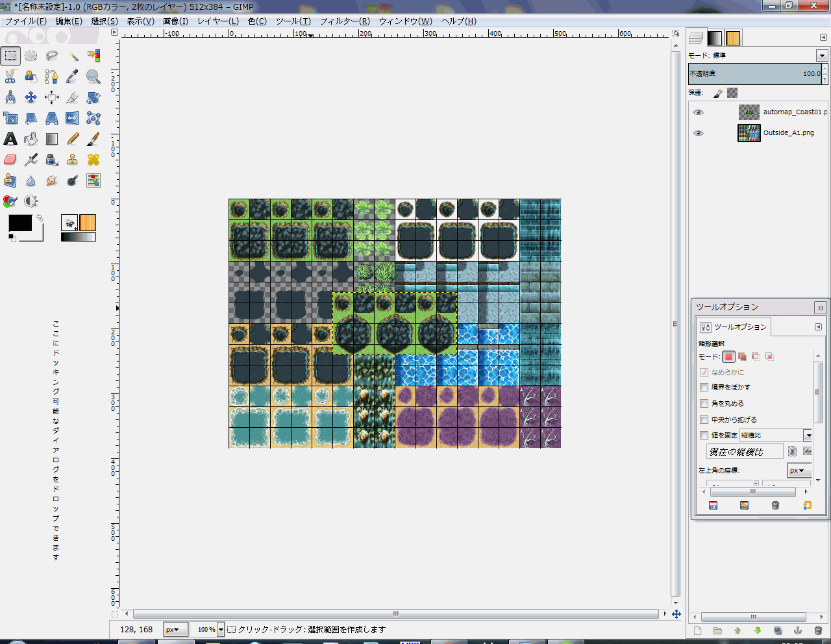Open the 100% zoom level dropdown
The image size is (831, 644).
[221, 630]
